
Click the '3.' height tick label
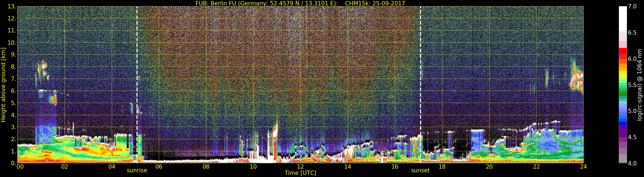point(13,127)
